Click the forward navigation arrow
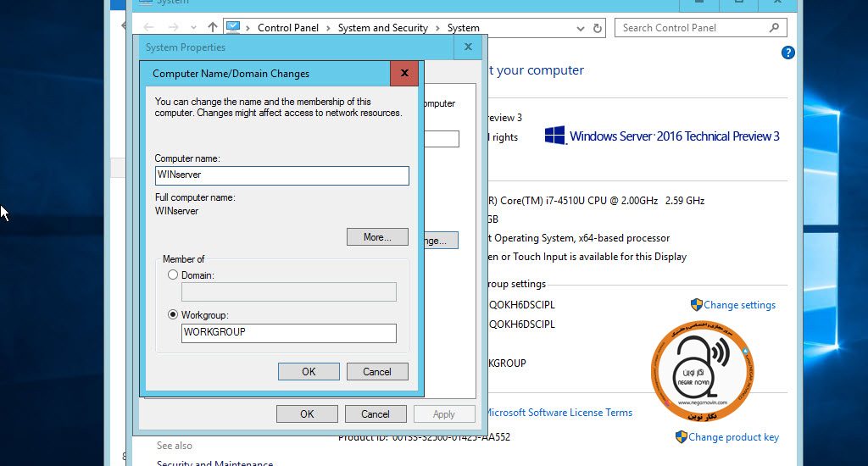868x466 pixels. (x=173, y=27)
